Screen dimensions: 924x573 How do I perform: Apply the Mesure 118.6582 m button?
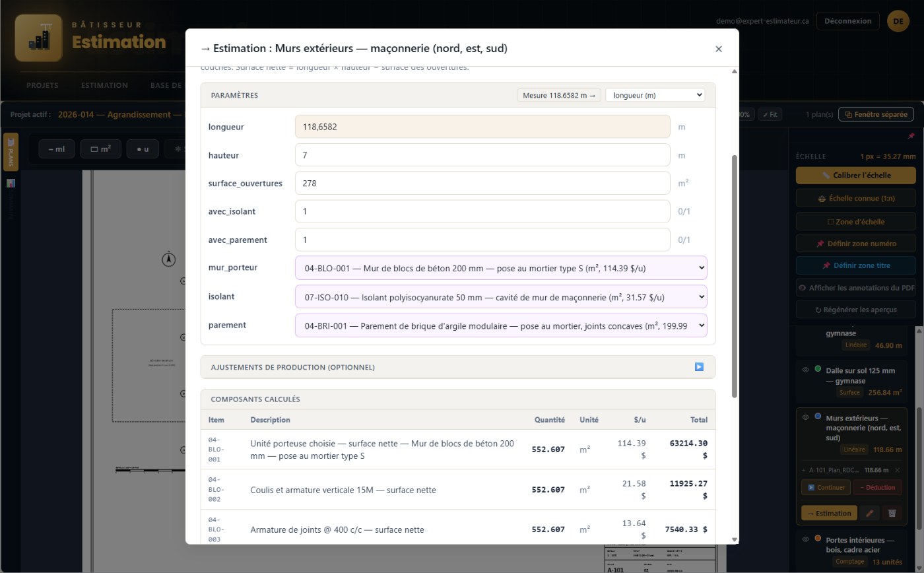click(x=559, y=95)
